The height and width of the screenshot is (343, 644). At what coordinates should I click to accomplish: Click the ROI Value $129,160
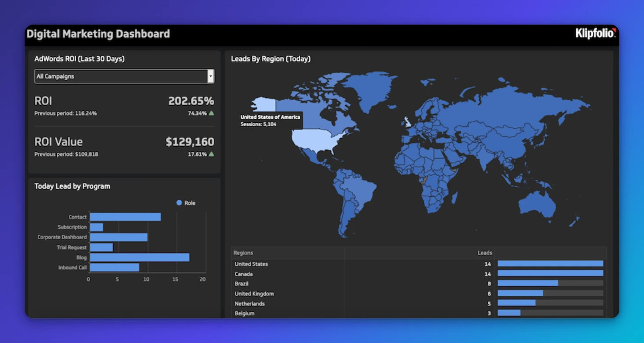(x=190, y=142)
